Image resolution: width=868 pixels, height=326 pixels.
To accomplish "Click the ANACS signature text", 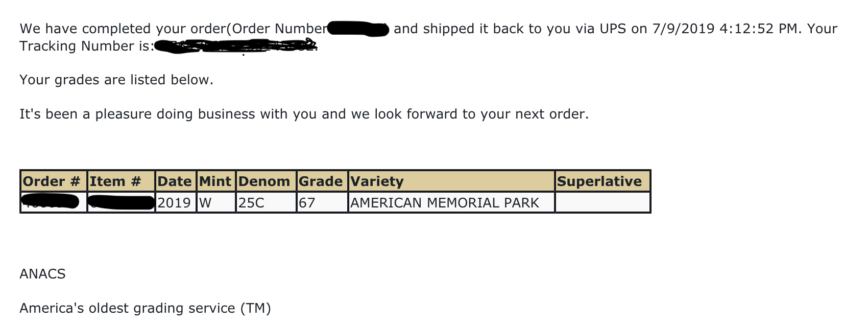I will tap(42, 274).
